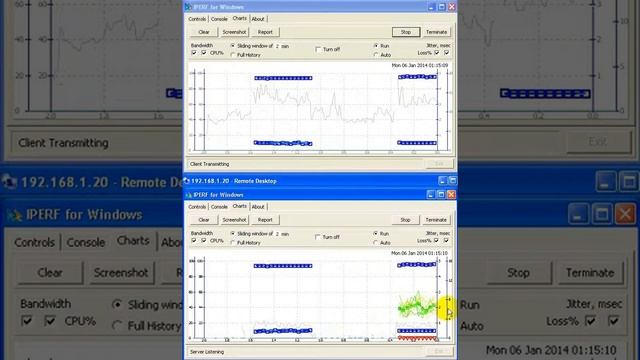Screen dimensions: 640x360
Task: Open the Controls tab in the Client Transmitting window
Action: 197,19
